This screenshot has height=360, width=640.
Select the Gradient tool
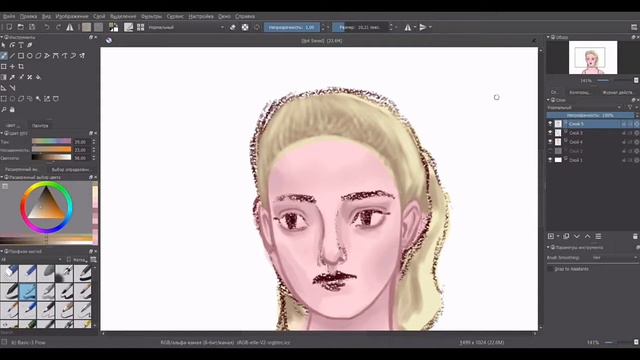(4, 77)
